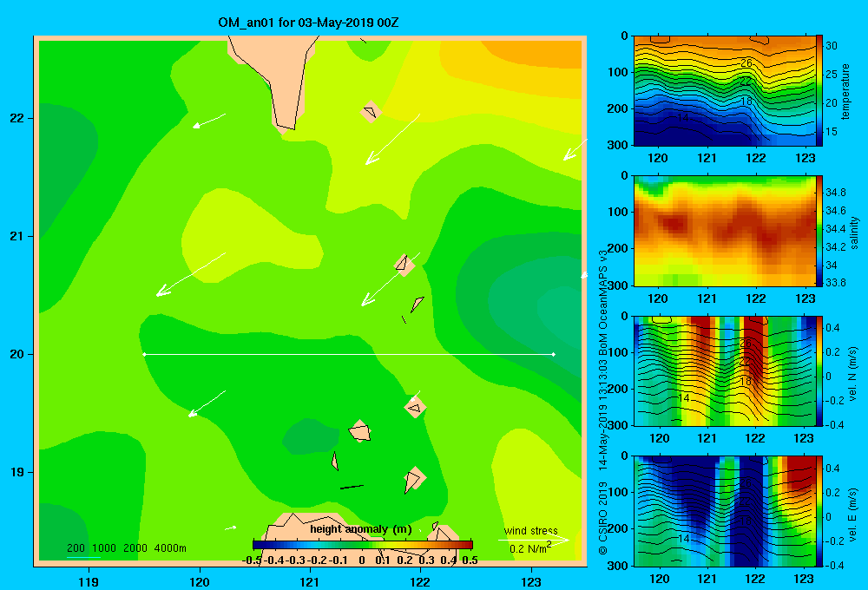Click the vel. N (m/s) axis label
This screenshot has width=868, height=590.
coord(853,374)
